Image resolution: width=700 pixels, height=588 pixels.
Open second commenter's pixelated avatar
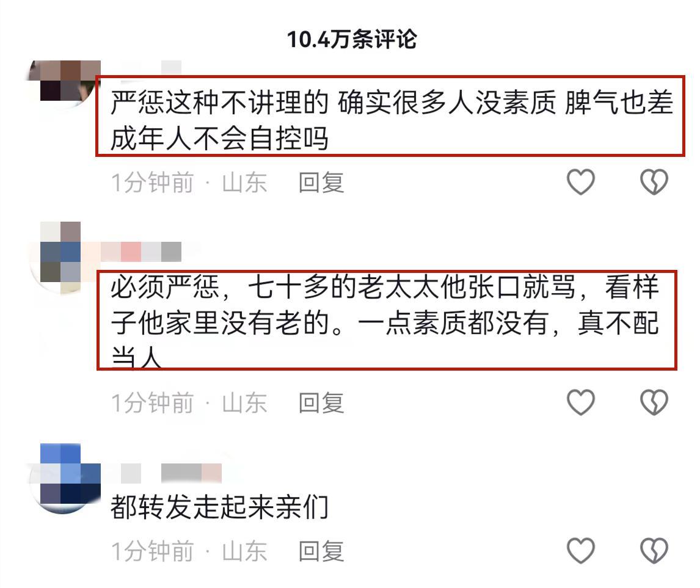[x=60, y=256]
